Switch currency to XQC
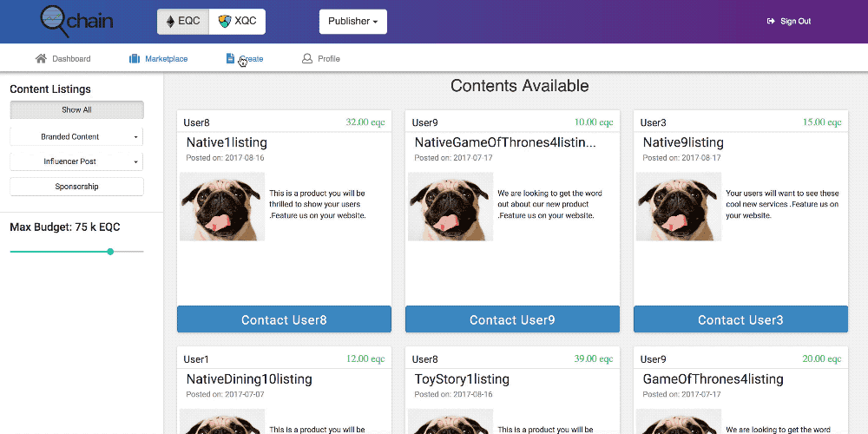 pos(238,22)
